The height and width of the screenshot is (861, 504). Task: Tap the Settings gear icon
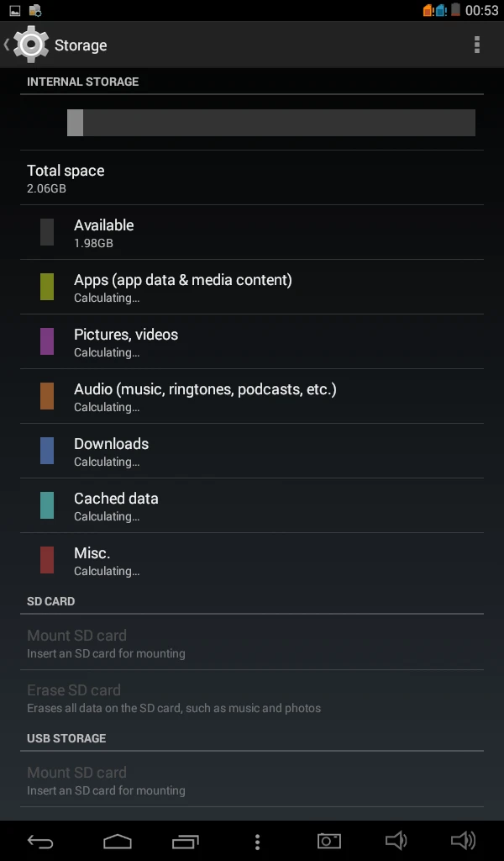click(x=31, y=45)
